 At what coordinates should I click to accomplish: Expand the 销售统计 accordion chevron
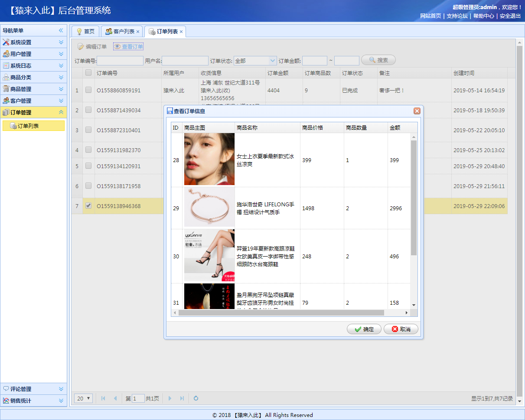click(61, 401)
